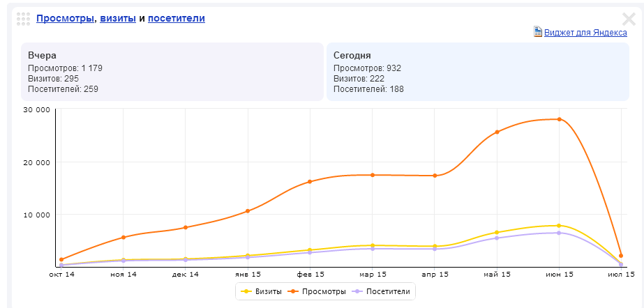The image size is (644, 308).
Task: Toggle the Просмотры series in legend
Action: click(317, 291)
